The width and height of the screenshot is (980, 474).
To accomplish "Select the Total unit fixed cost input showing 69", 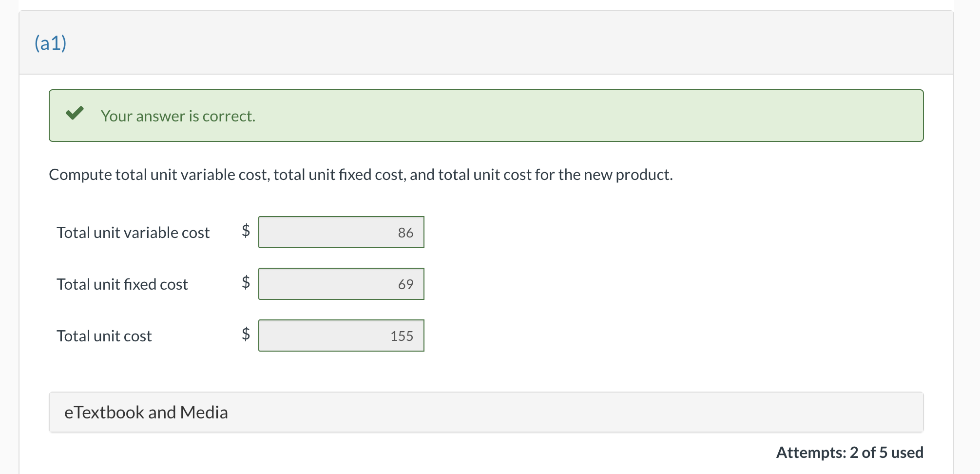I will point(341,284).
